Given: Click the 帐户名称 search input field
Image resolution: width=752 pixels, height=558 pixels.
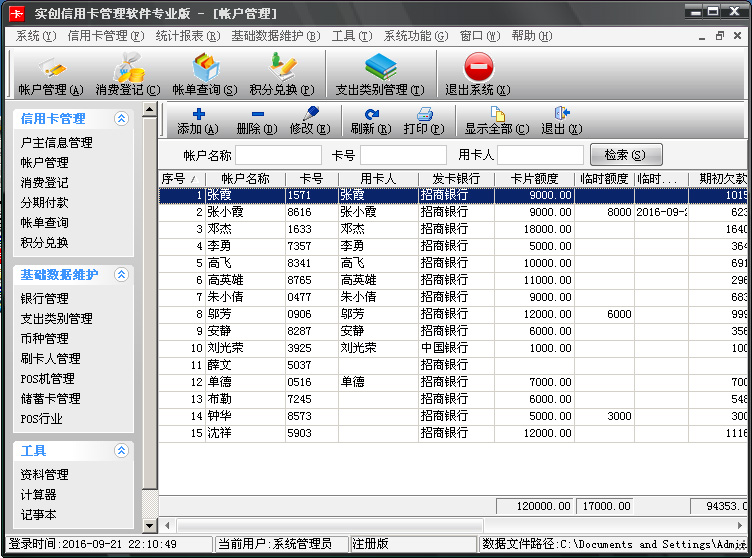Looking at the screenshot, I should point(278,155).
